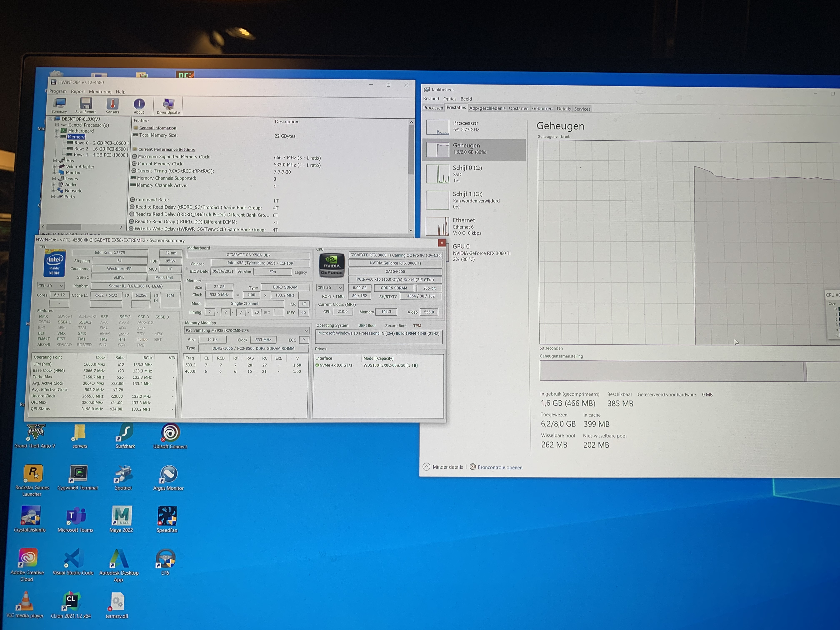Click the About info icon in HWiNFO64
The width and height of the screenshot is (840, 630).
(139, 106)
